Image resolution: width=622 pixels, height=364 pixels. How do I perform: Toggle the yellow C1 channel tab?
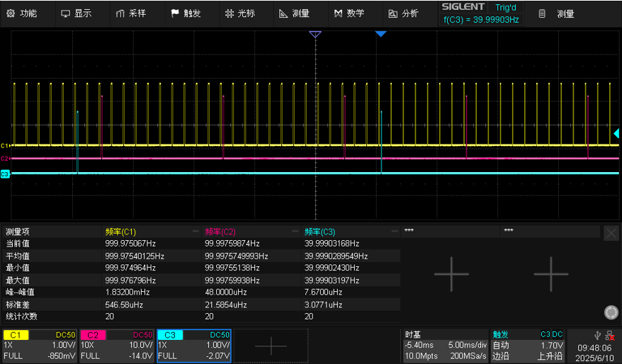coord(16,335)
